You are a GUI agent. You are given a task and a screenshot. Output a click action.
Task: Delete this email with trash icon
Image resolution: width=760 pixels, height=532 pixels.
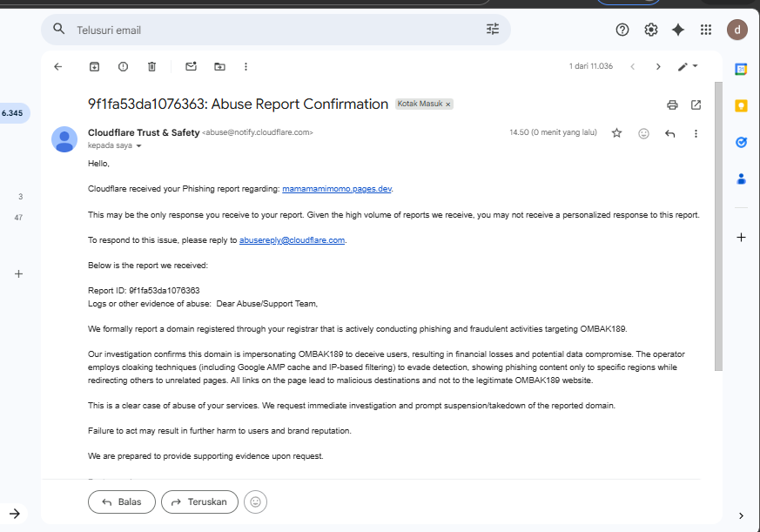click(151, 66)
